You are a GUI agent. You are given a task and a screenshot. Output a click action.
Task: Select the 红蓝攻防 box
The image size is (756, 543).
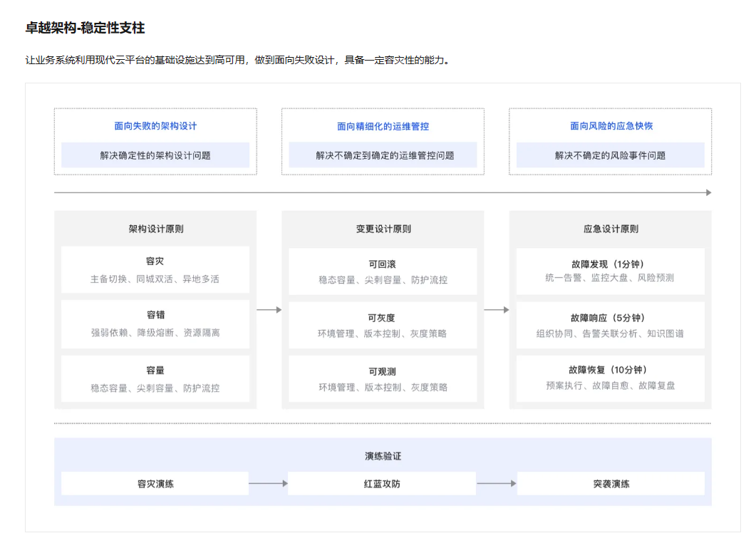pos(382,484)
